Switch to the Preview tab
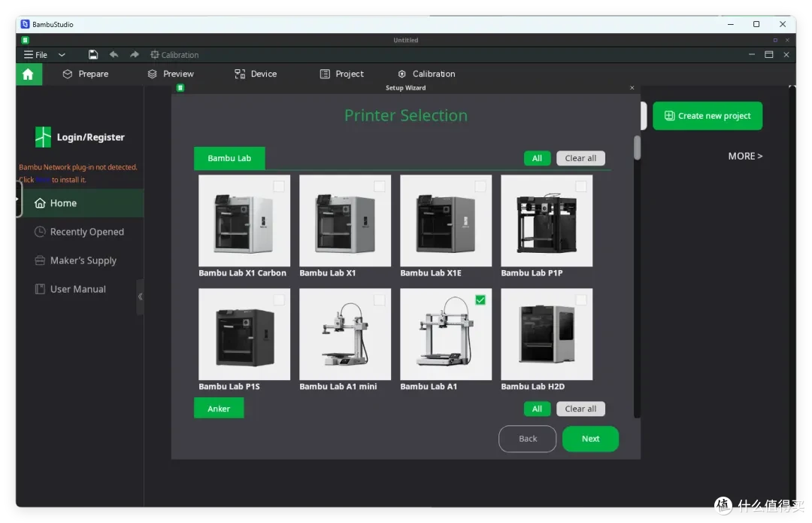Screen dimensions: 812x523 point(171,74)
